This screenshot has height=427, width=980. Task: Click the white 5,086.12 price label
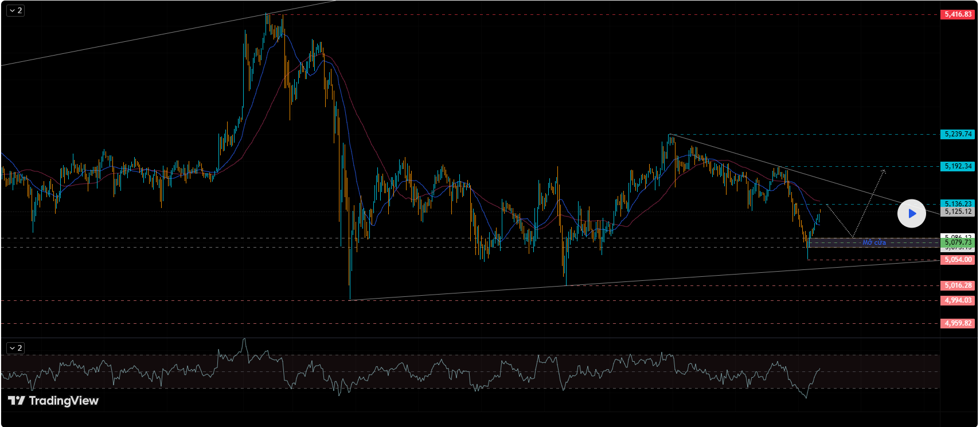pos(958,236)
